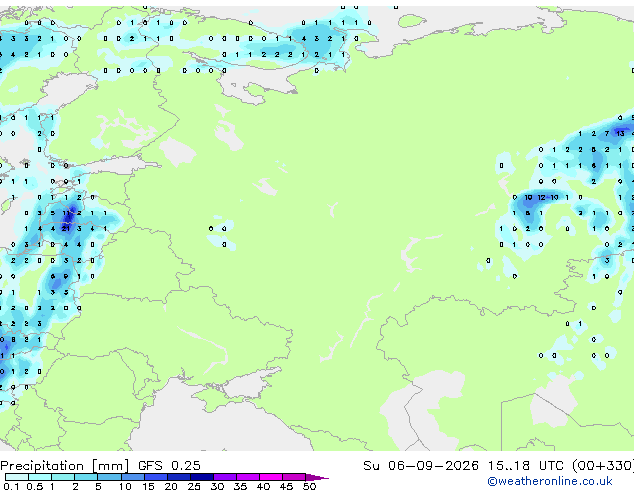Select the 5–10 mm legend swatch
The image size is (634, 490).
109,477
